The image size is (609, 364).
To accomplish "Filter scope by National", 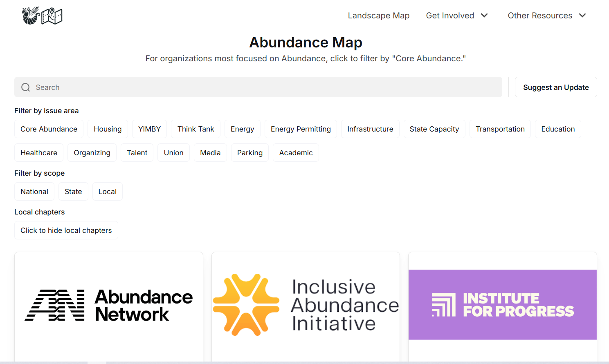I will [34, 192].
